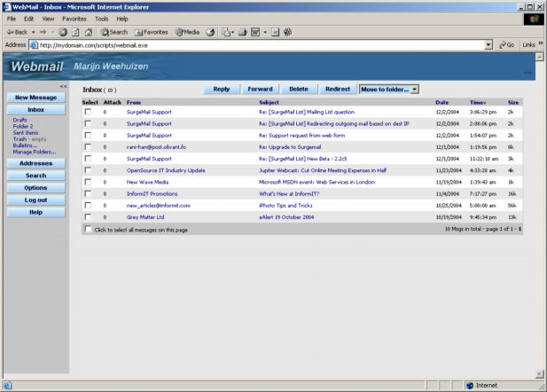Click the browser Back arrow icon
Viewport: 547px width, 392px height.
click(x=9, y=32)
